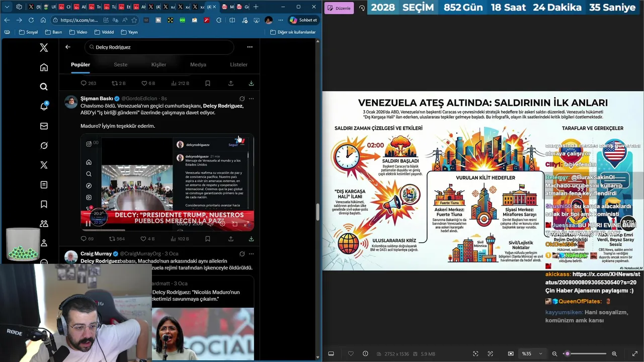Open more menu on Şişman Baskı post
The width and height of the screenshot is (644, 362).
tap(251, 99)
